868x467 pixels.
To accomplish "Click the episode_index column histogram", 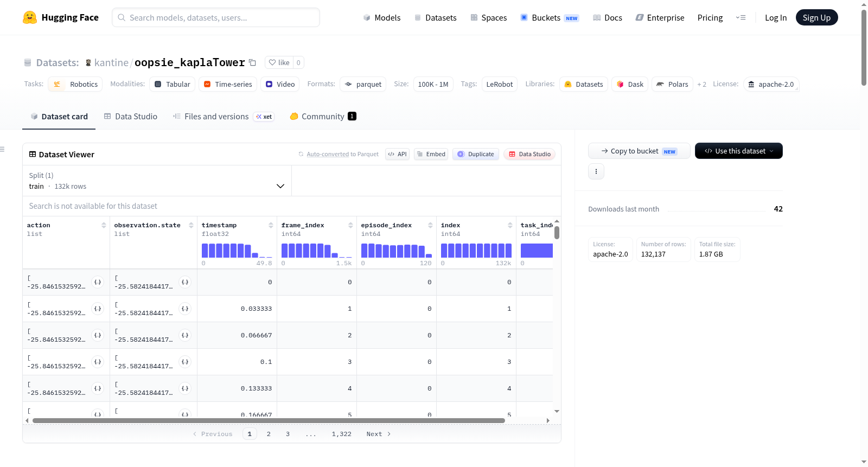I will click(x=397, y=251).
